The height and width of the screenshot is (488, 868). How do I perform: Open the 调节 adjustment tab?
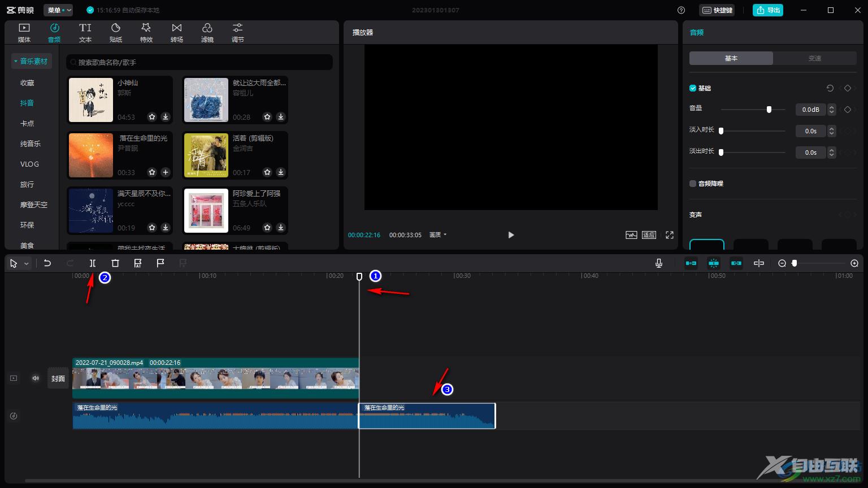coord(238,33)
